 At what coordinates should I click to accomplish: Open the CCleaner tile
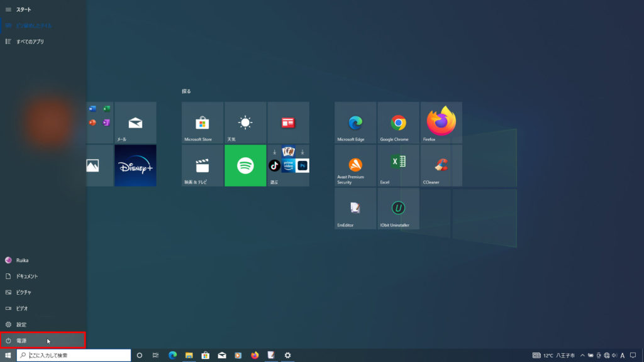pyautogui.click(x=441, y=165)
